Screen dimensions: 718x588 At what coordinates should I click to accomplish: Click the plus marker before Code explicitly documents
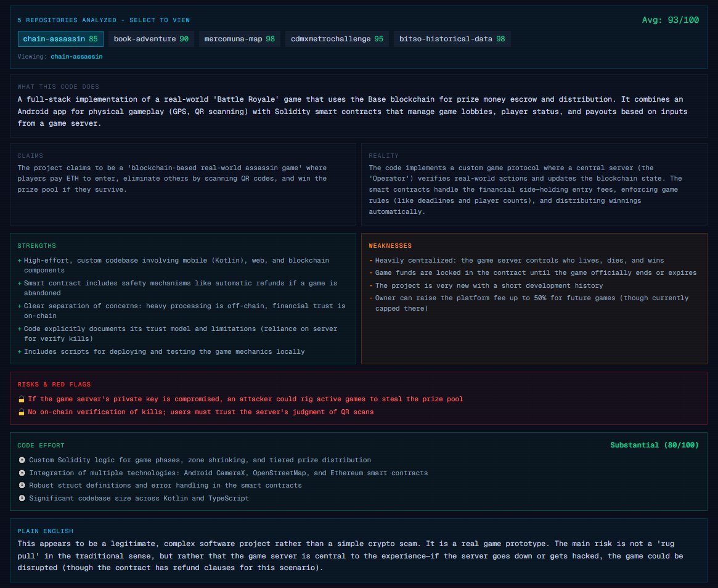click(x=20, y=329)
